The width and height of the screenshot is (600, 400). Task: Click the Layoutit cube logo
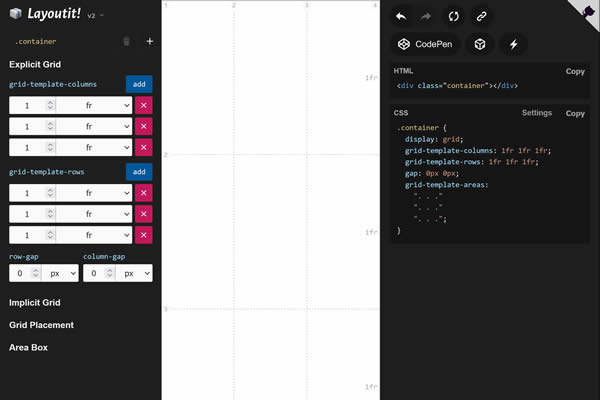coord(16,13)
